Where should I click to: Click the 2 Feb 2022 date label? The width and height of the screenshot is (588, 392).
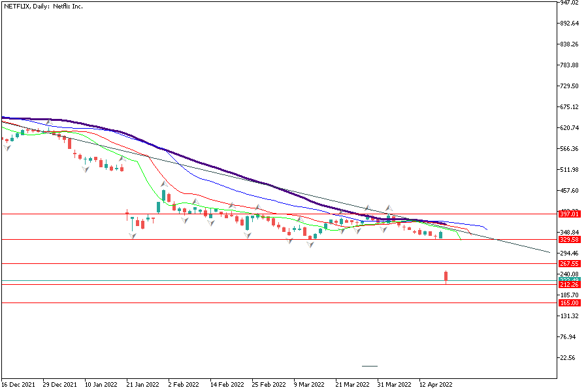pos(185,385)
